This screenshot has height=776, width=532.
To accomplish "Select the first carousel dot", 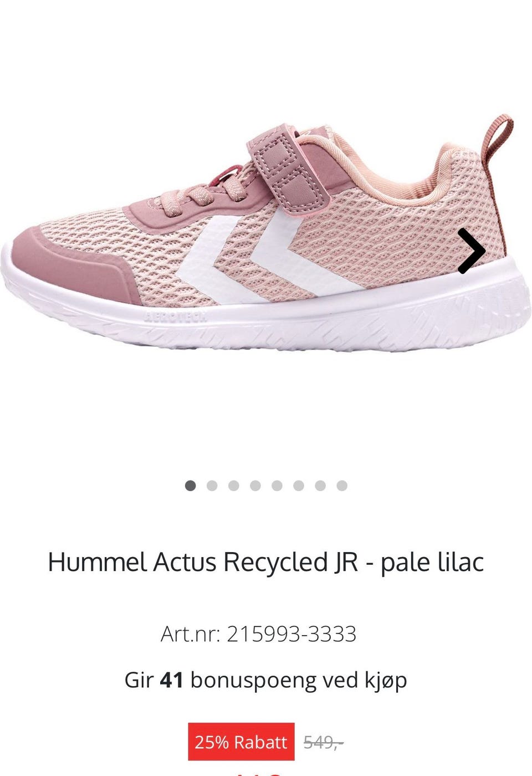I will point(190,486).
